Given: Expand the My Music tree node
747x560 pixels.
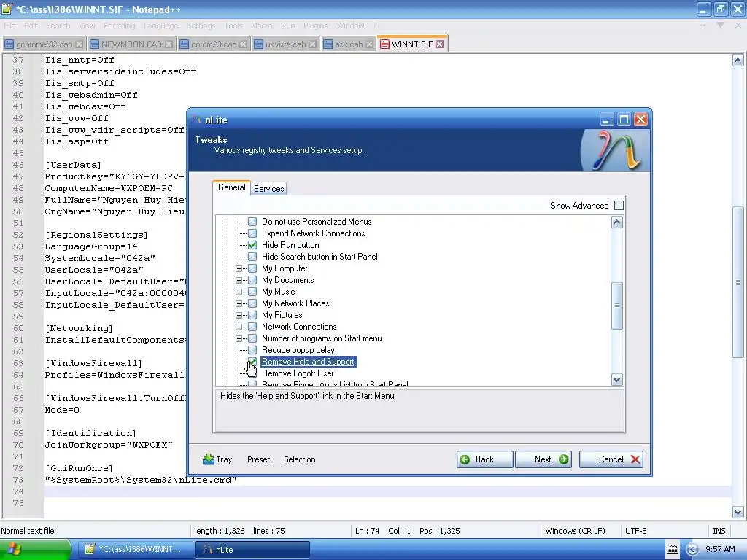Looking at the screenshot, I should point(239,292).
